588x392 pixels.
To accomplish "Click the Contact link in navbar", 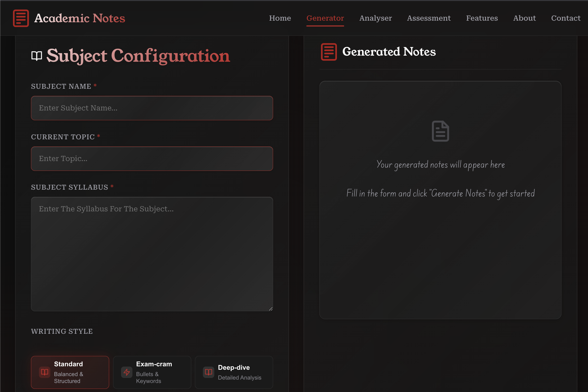I will [x=565, y=18].
